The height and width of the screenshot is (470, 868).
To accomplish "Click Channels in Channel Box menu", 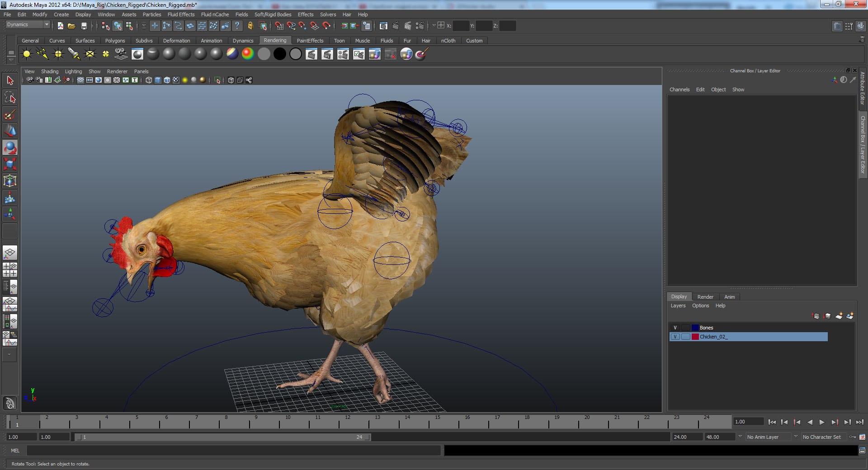I will pos(679,89).
